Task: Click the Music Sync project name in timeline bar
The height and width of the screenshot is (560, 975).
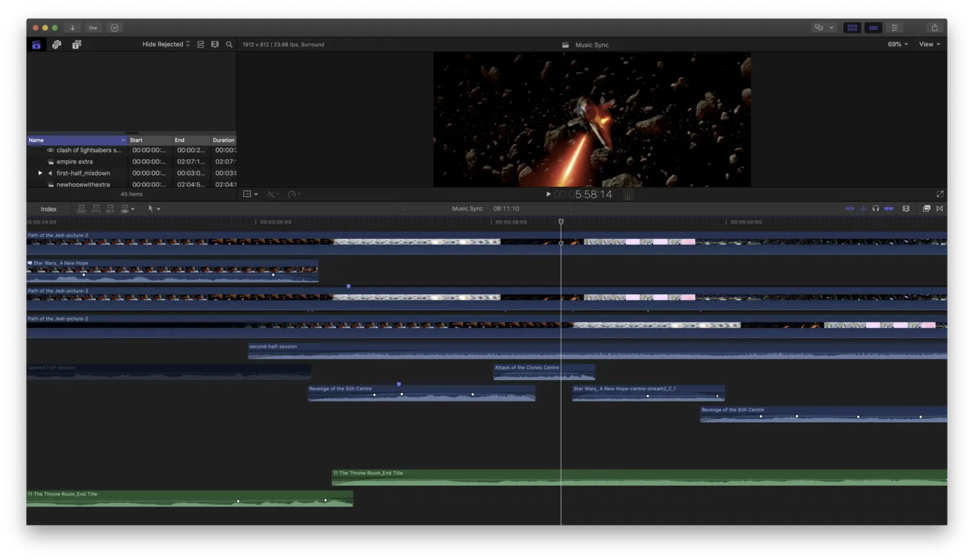Action: point(467,209)
